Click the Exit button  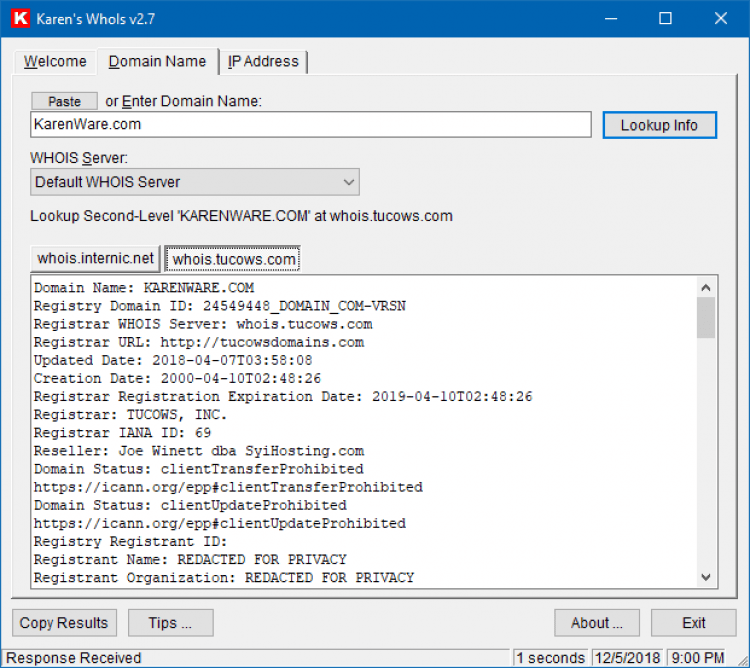(x=694, y=623)
